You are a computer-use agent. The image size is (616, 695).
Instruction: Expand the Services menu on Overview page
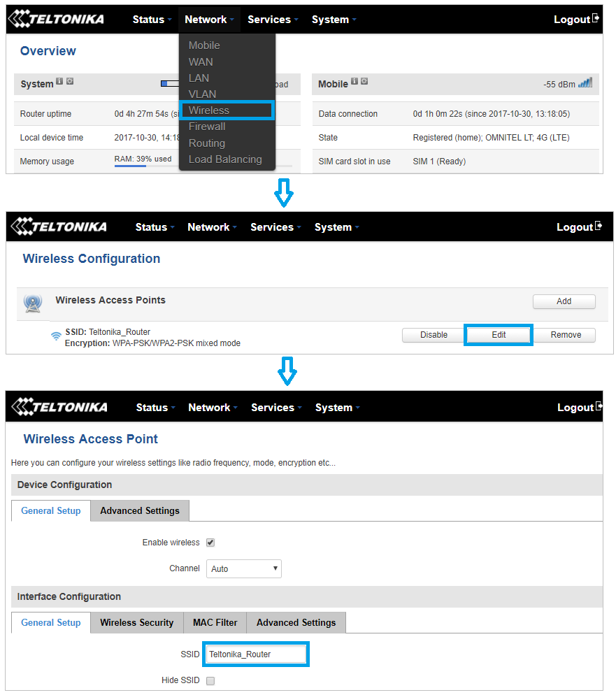272,20
